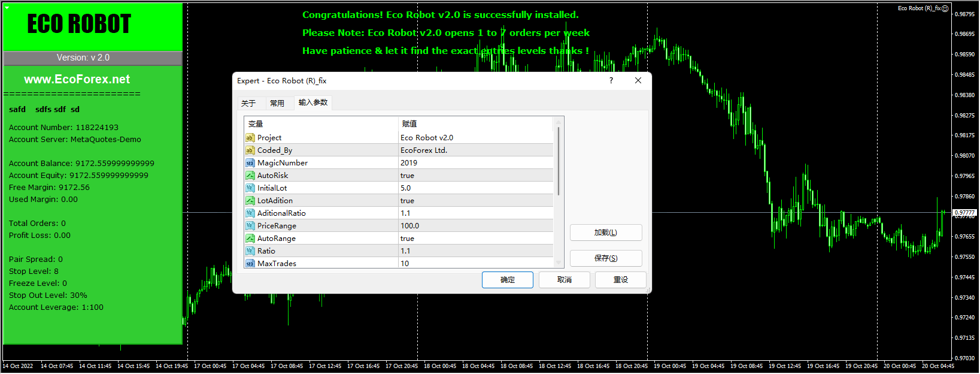Select the 输入参数 tab
980x374 pixels.
313,102
